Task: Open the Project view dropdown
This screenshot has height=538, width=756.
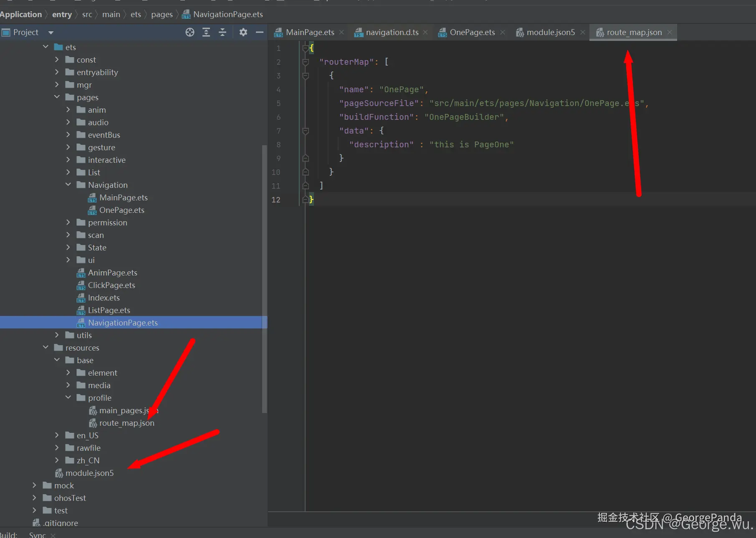Action: coord(51,33)
